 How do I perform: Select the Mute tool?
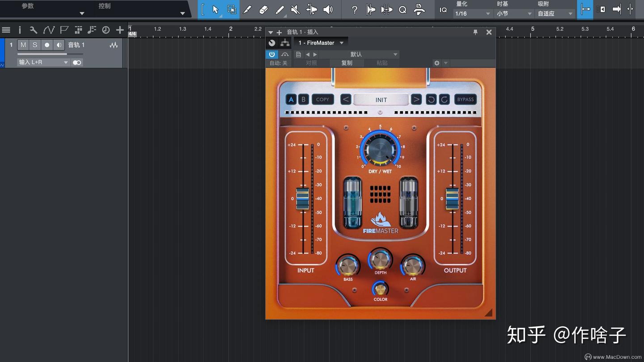tap(296, 9)
